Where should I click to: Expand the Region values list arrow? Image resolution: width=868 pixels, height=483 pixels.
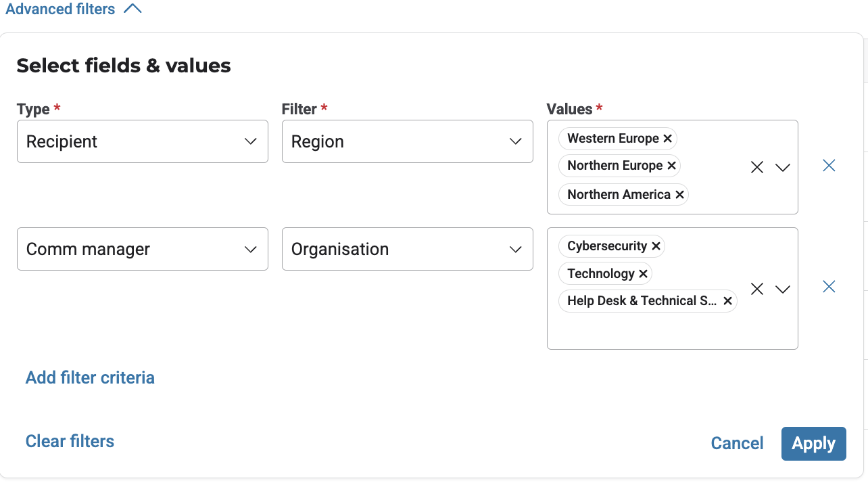783,167
